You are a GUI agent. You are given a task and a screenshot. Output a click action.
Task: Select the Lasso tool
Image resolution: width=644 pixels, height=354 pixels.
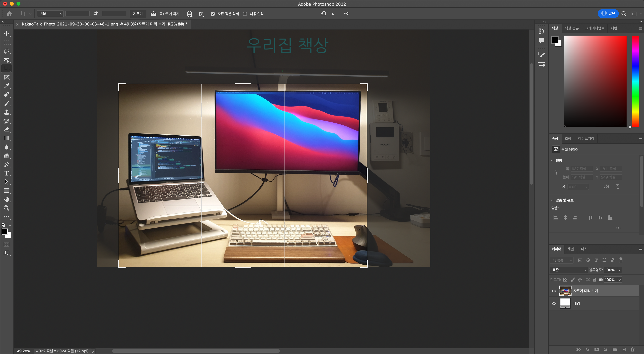(x=7, y=51)
